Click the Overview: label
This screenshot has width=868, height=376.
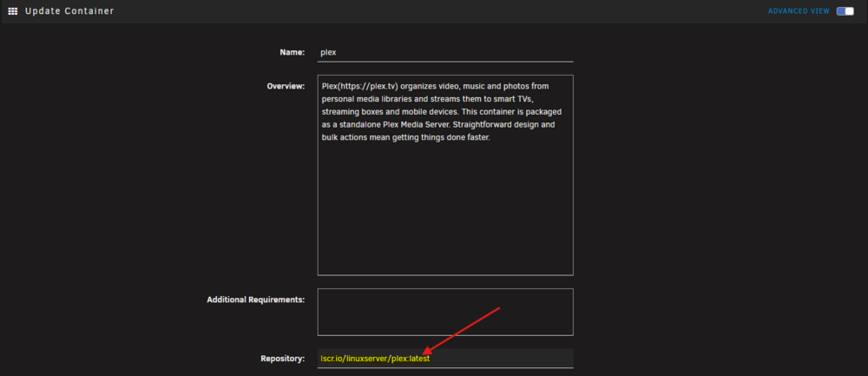coord(286,86)
